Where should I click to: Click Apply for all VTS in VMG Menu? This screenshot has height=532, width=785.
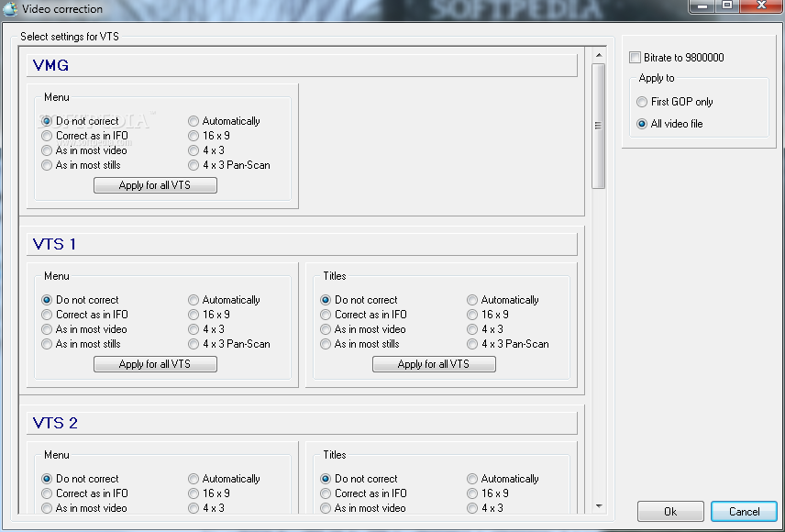tap(155, 185)
